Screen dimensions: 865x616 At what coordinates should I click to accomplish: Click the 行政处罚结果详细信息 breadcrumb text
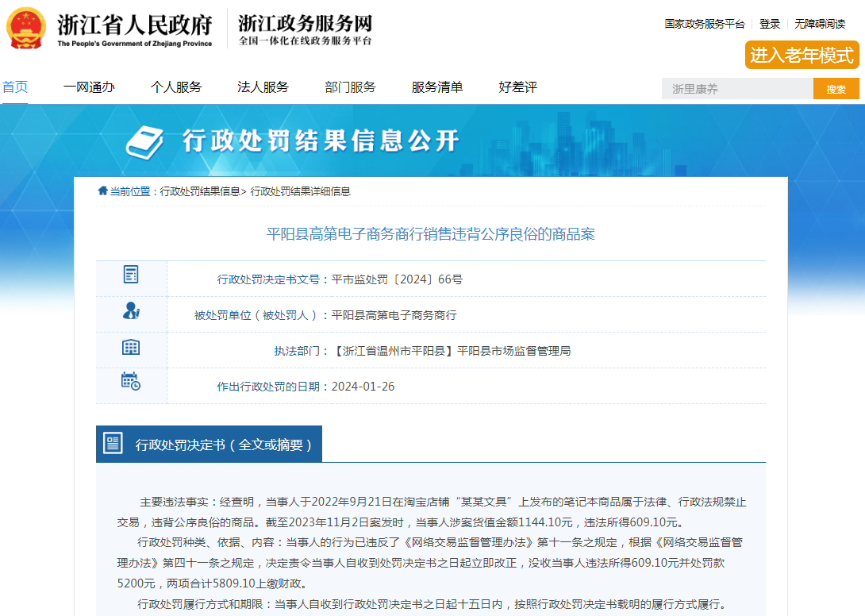300,191
